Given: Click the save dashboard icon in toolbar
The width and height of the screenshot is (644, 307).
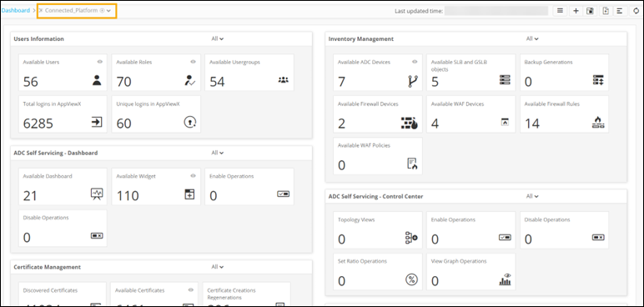Looking at the screenshot, I should tap(591, 11).
